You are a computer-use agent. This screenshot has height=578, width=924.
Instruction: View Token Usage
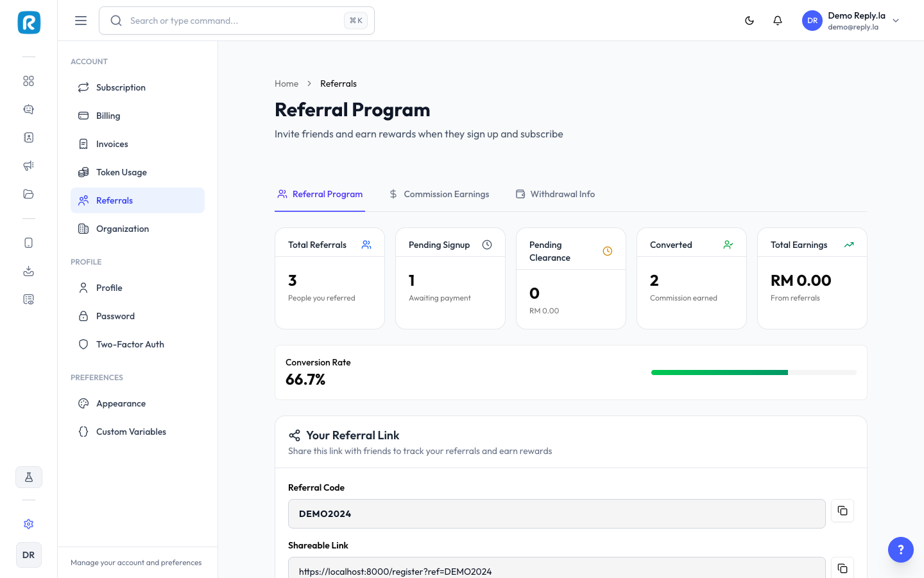point(137,172)
